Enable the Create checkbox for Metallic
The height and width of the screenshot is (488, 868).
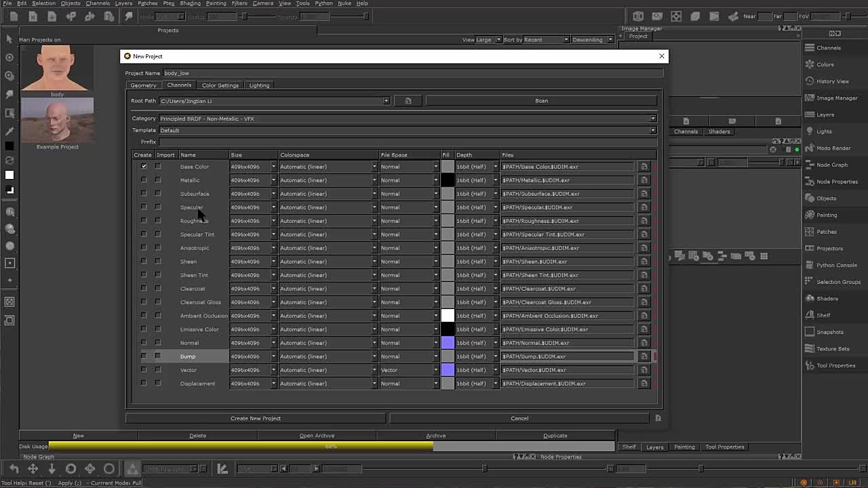[x=144, y=180]
